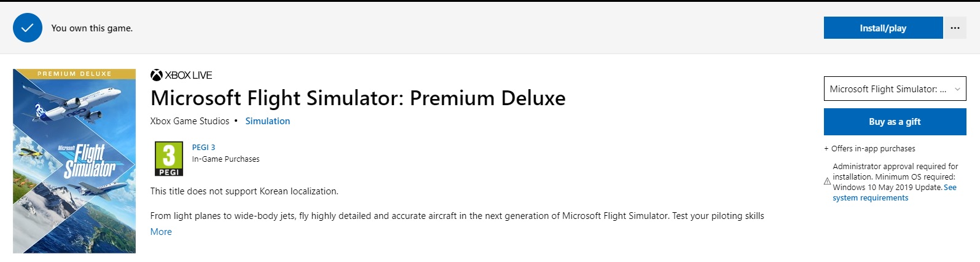Click the Flight Simulator cover art

point(74,161)
